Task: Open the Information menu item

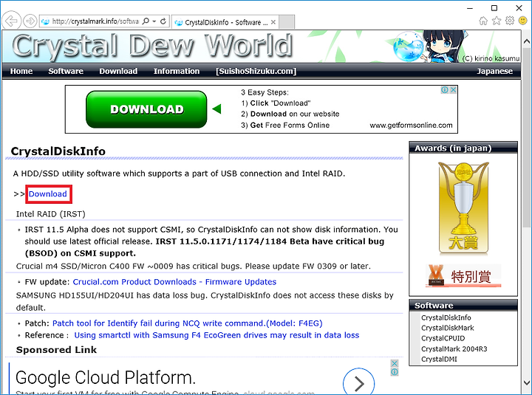Action: coord(177,71)
